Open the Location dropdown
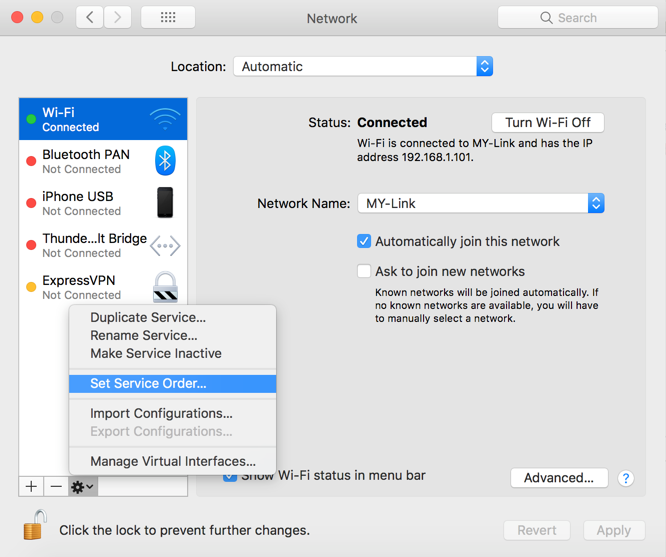Screen dimensions: 666x557 click(x=364, y=67)
